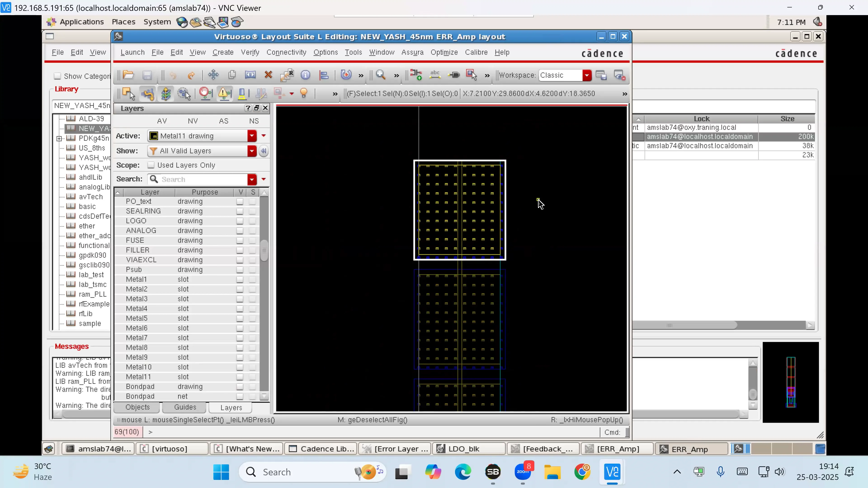Click the Align tool icon
868x488 pixels.
pos(324,75)
